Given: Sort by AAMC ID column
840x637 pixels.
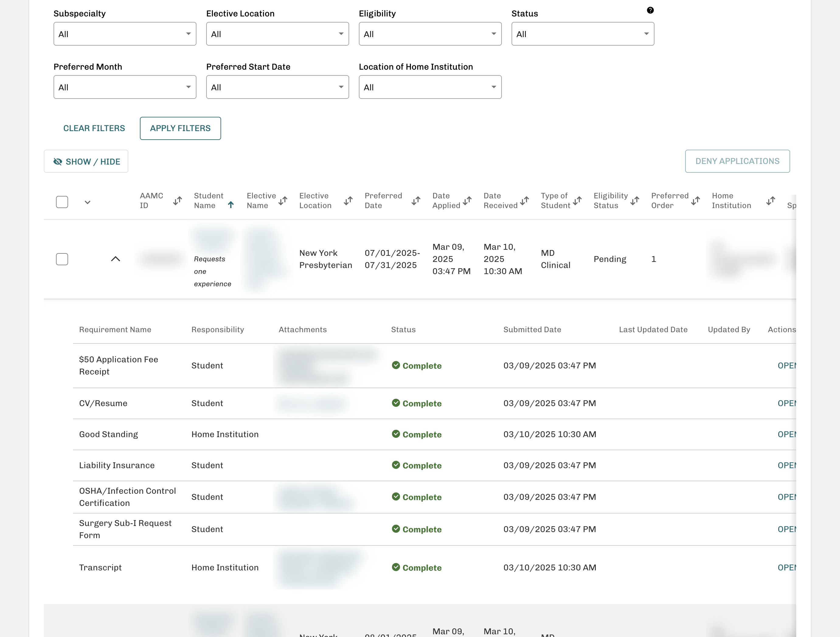Looking at the screenshot, I should pyautogui.click(x=177, y=200).
